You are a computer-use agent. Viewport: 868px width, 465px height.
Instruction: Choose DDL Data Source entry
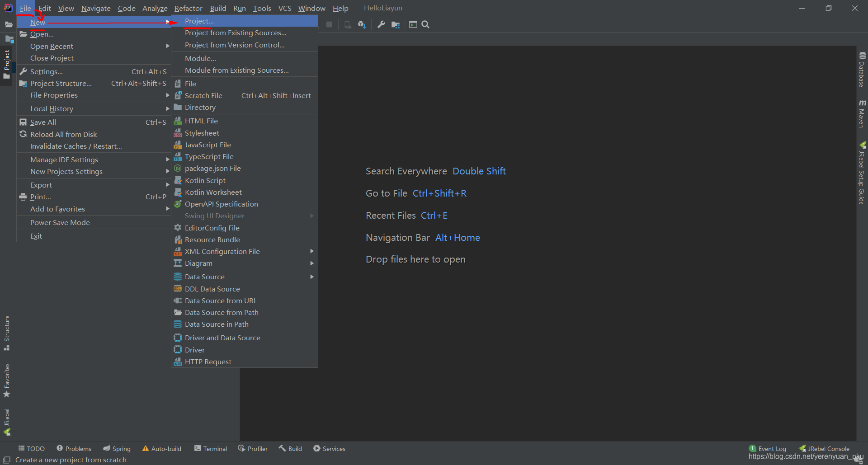[245, 289]
